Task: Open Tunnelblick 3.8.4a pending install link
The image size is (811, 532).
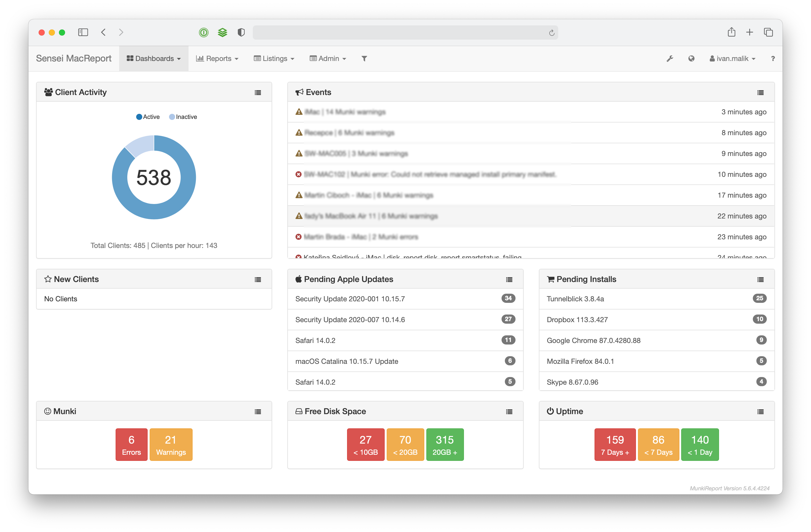Action: click(575, 299)
